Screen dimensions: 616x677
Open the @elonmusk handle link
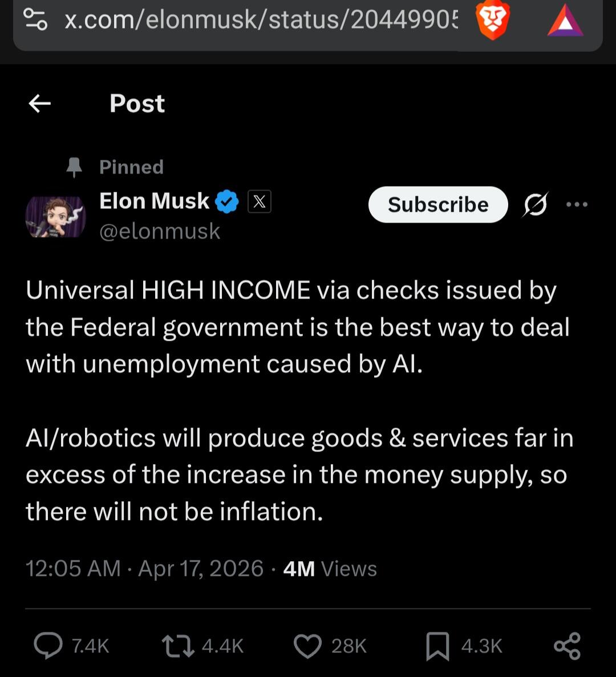(x=160, y=231)
